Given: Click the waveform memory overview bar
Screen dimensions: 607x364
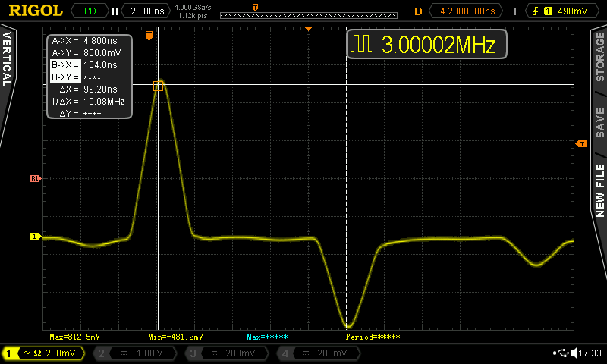Looking at the screenshot, I should click(x=309, y=15).
